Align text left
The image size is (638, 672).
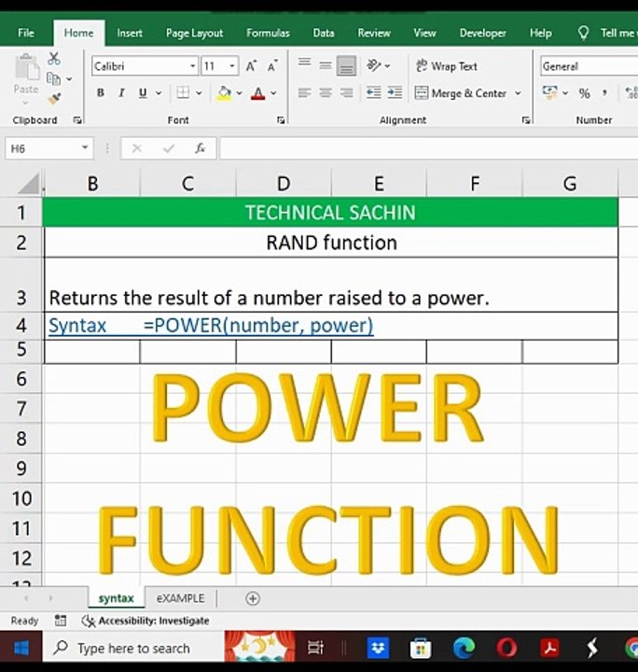coord(304,93)
